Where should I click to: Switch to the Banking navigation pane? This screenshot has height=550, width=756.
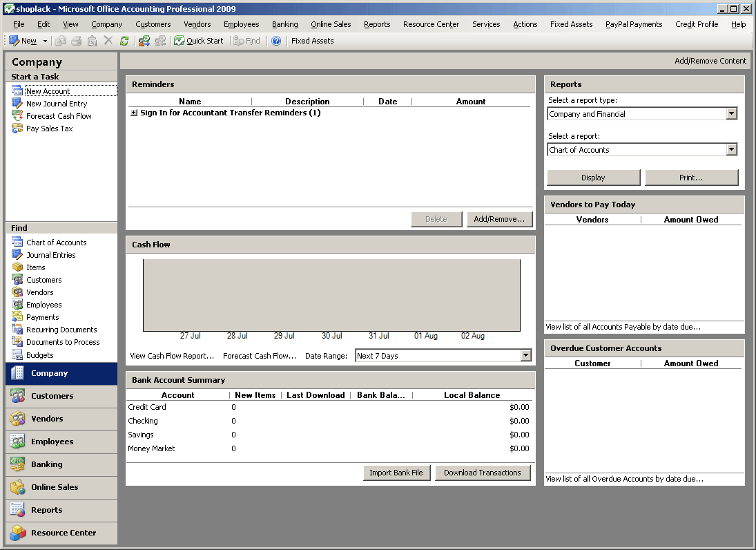point(61,464)
